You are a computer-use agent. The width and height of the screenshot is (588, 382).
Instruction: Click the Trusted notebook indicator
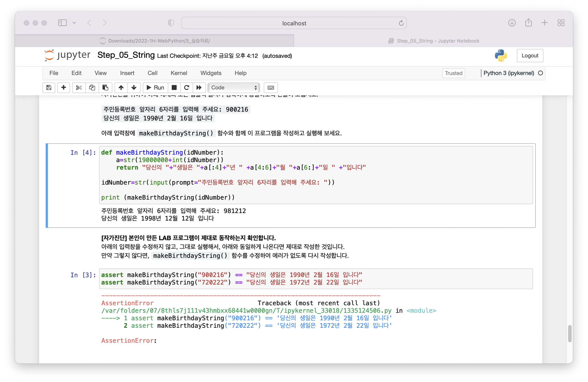pos(454,73)
